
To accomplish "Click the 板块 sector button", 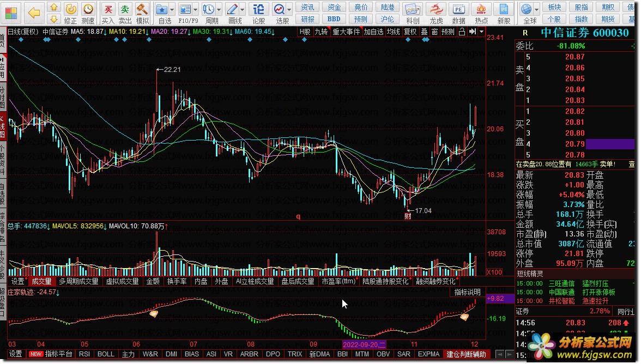I will 554,7.
